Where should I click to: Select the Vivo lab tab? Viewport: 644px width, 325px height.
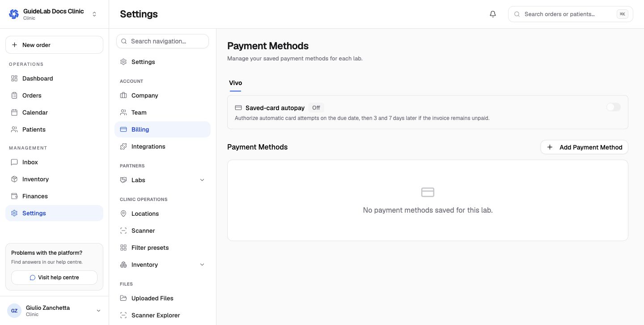click(235, 83)
